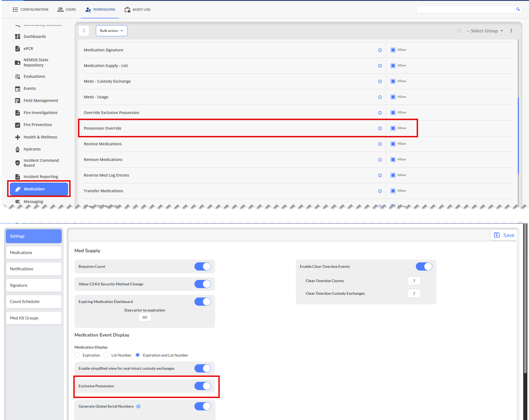Uncheck Allow for Possession Override
Viewport: 529px width, 420px height.
[393, 128]
